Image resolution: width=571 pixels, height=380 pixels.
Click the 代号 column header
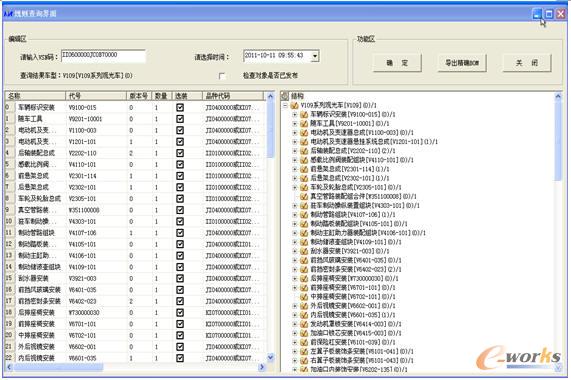pyautogui.click(x=96, y=96)
